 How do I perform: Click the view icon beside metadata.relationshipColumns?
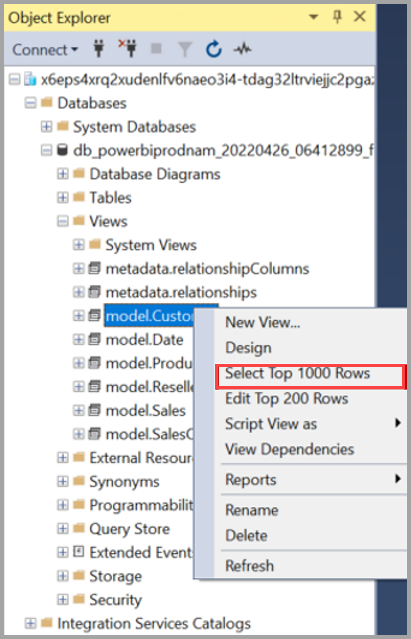(x=95, y=269)
